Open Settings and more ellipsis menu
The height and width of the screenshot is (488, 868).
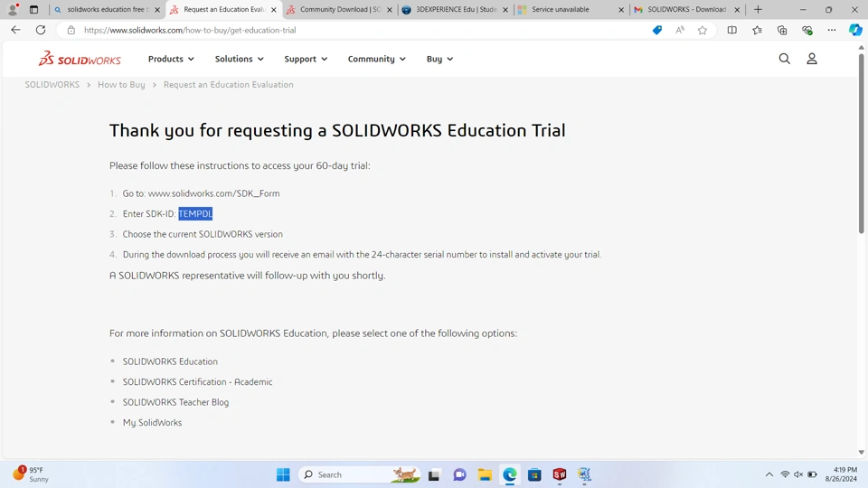pyautogui.click(x=832, y=30)
